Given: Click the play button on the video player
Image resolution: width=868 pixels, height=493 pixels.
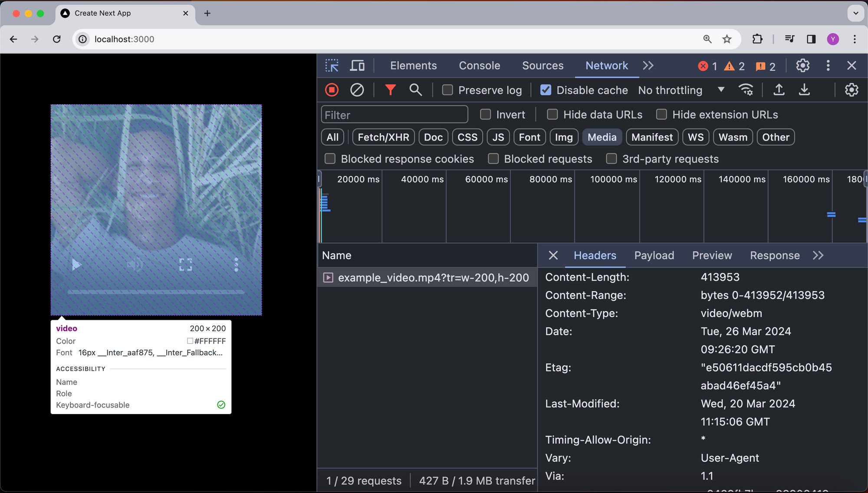Looking at the screenshot, I should tap(76, 265).
